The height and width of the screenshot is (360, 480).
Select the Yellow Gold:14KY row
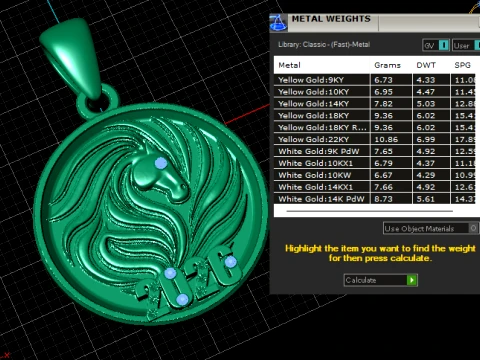[x=374, y=104]
